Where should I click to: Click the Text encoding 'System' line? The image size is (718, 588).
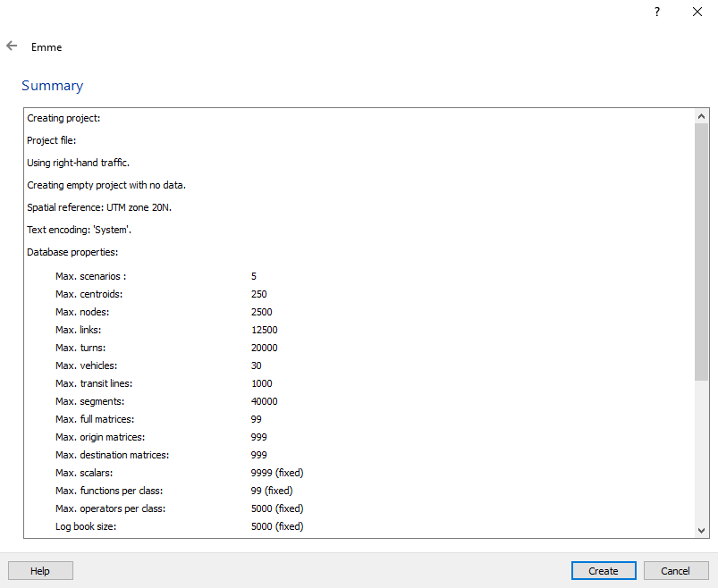79,230
